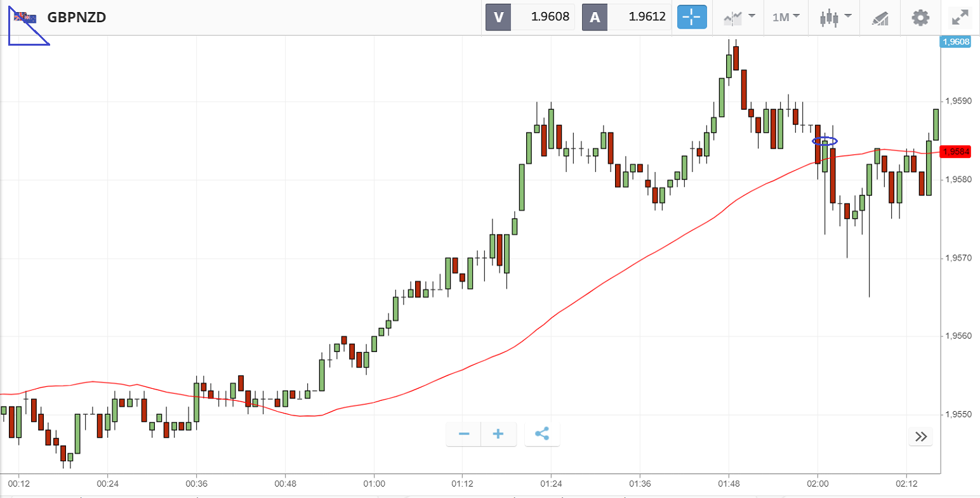This screenshot has width=980, height=498.
Task: Toggle the blue crosshair cursor button
Action: pyautogui.click(x=692, y=17)
